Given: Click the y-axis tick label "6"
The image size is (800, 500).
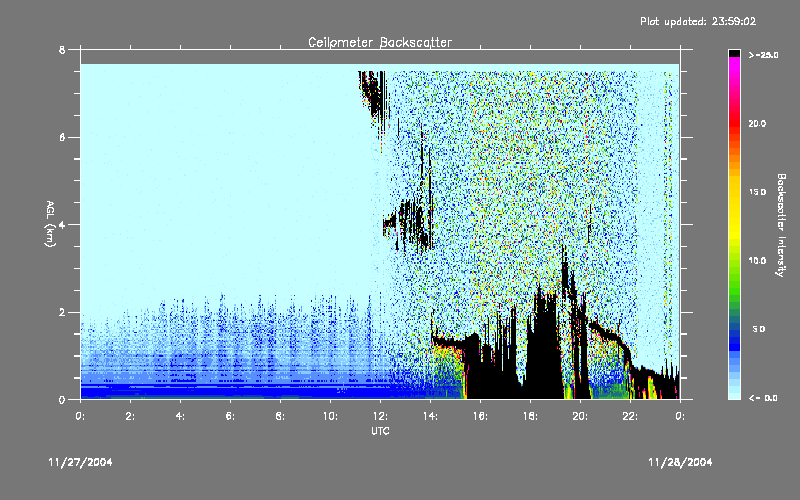Looking at the screenshot, I should [x=62, y=137].
